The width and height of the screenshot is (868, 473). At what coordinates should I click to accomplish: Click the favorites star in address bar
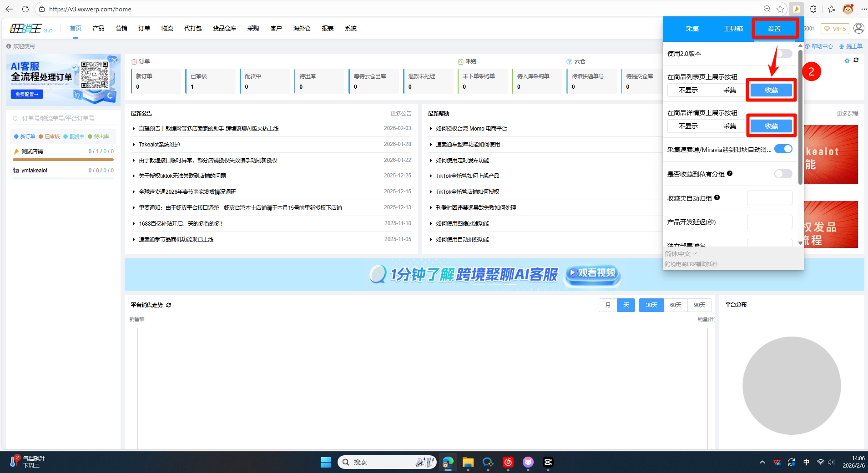coord(780,9)
